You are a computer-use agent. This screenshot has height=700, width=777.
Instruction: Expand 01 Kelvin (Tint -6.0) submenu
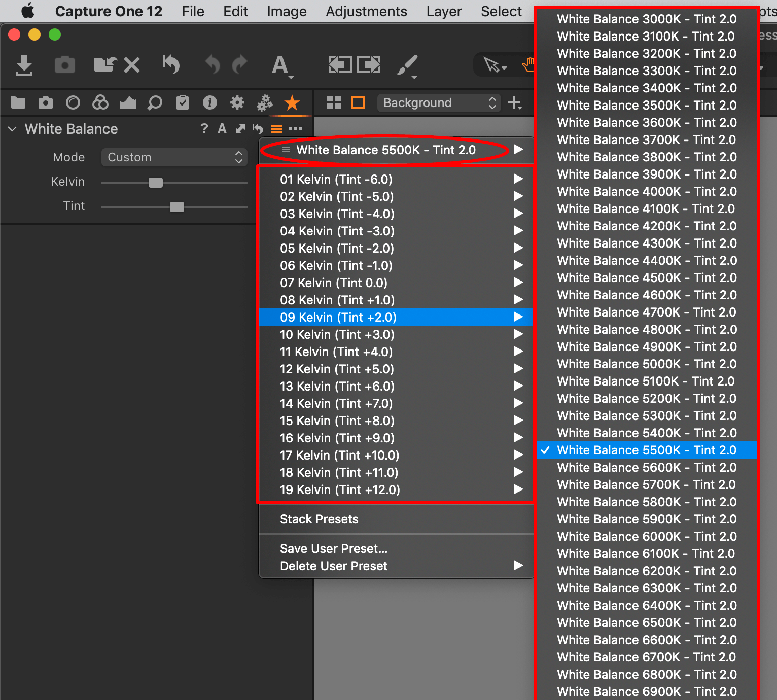(396, 179)
